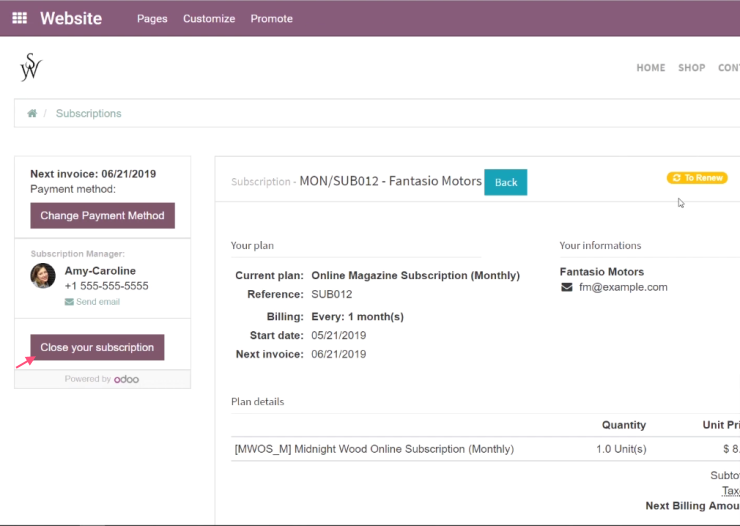Click the Fantasio Motors name under Your informations
The image size is (740, 526).
click(602, 272)
